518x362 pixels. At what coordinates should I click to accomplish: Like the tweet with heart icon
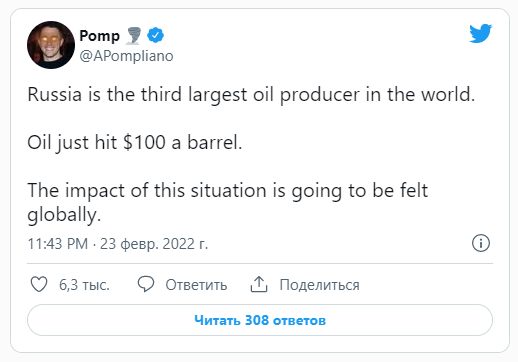39,284
